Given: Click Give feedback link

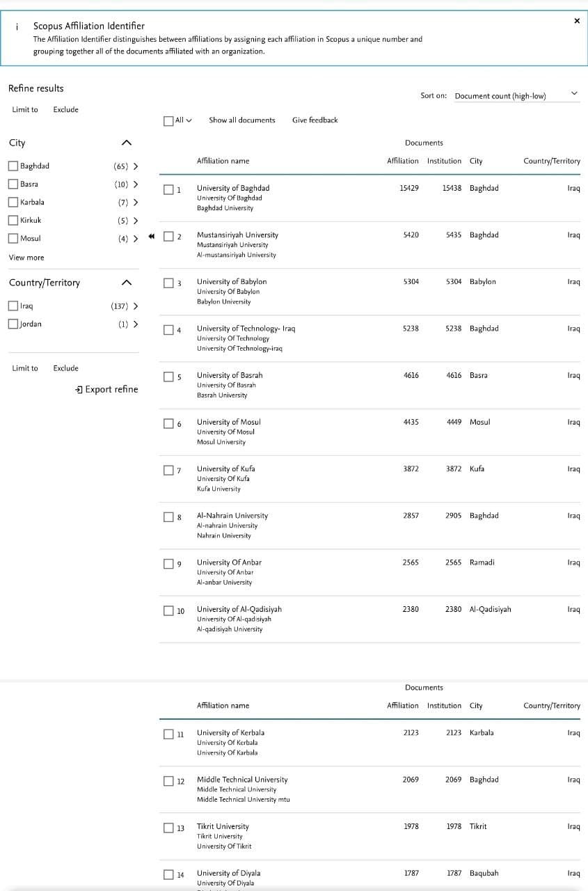Looking at the screenshot, I should 315,120.
